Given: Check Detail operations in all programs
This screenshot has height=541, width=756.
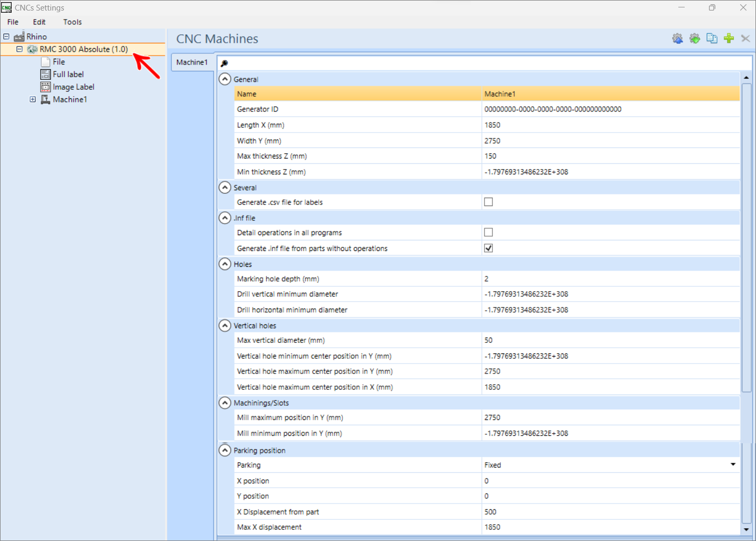Looking at the screenshot, I should tap(489, 232).
